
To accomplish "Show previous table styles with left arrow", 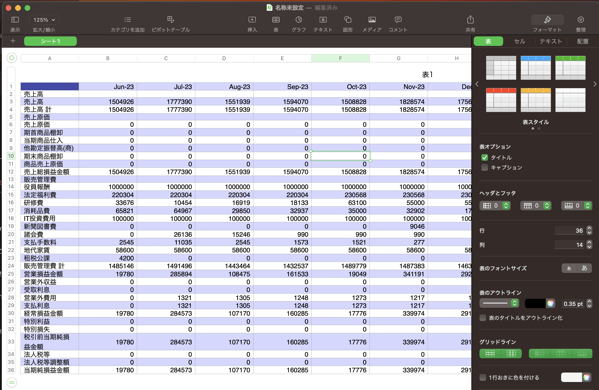I will (477, 84).
